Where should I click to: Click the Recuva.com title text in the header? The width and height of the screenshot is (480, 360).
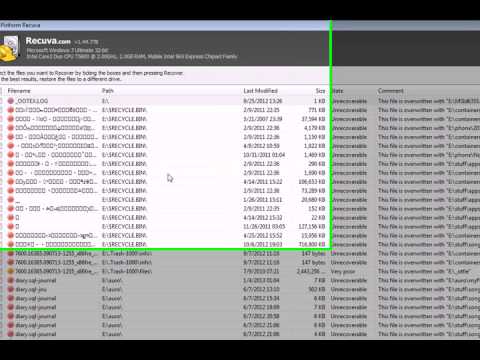coord(48,41)
